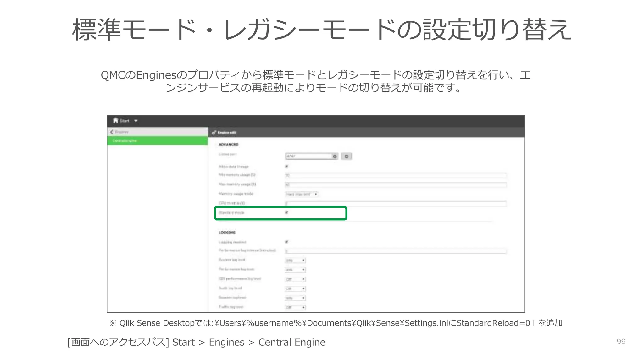Click the ADVANCED section heading
This screenshot has width=644, height=362.
tap(229, 145)
